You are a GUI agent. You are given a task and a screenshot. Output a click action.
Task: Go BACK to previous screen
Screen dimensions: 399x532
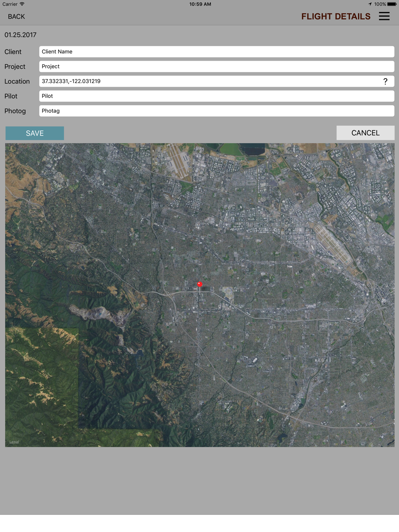click(16, 16)
